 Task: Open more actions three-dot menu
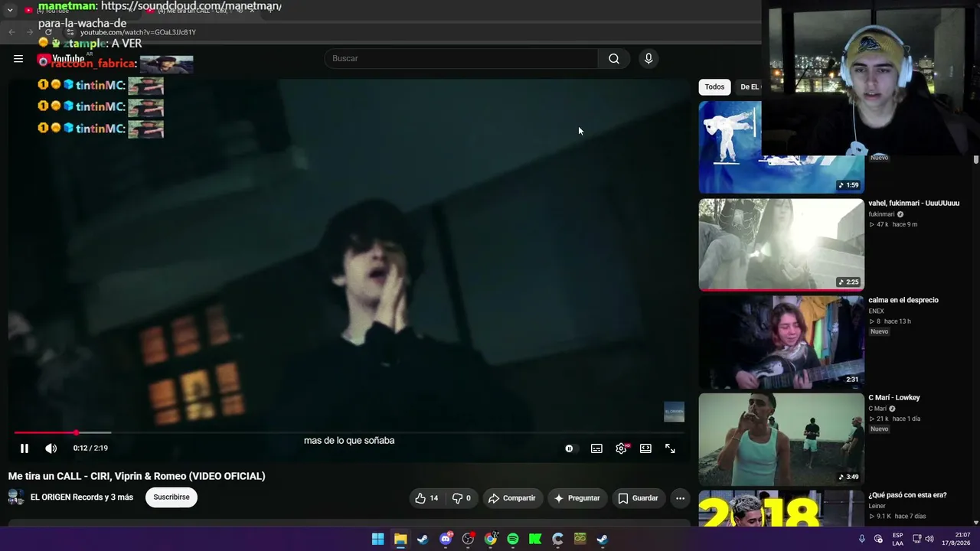(x=680, y=498)
